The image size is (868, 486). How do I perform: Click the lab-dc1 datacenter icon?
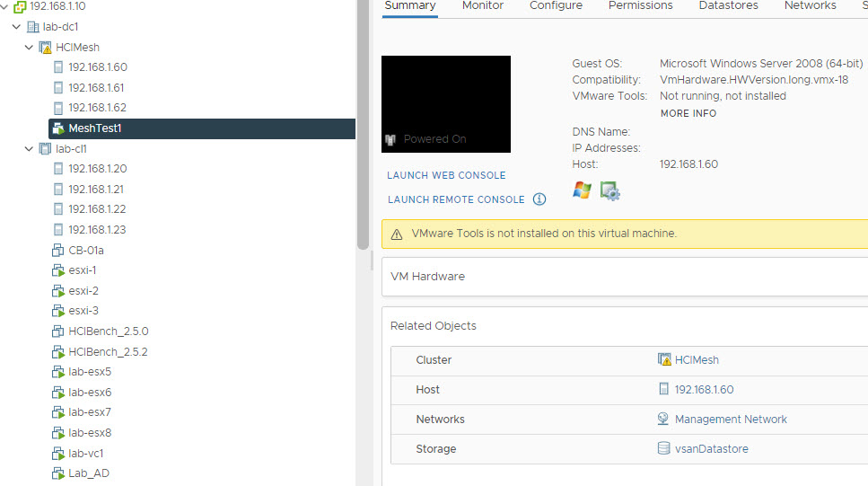coord(32,27)
